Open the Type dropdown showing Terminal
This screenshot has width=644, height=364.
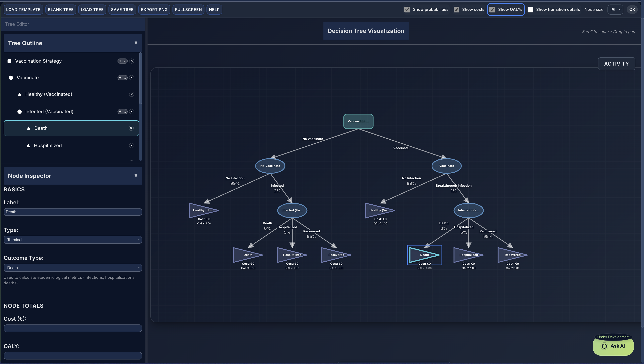(73, 240)
